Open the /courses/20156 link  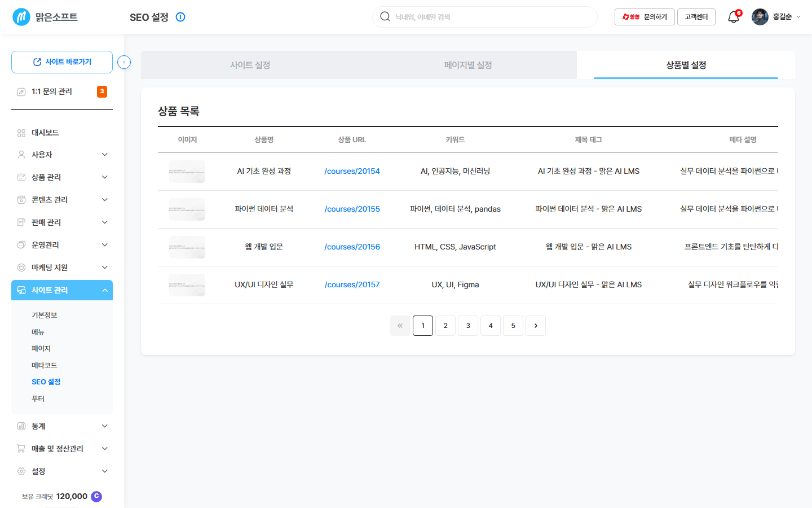coord(352,247)
